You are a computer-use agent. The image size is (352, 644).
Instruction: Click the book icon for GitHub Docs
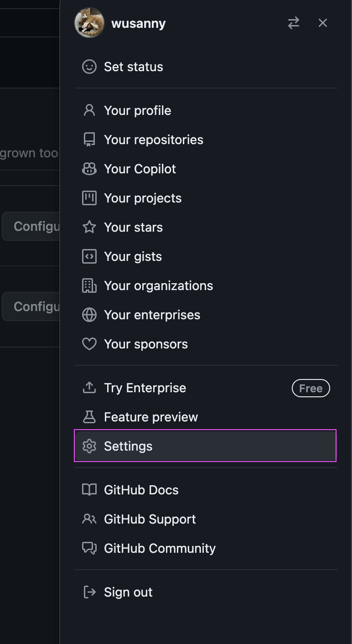coord(89,489)
